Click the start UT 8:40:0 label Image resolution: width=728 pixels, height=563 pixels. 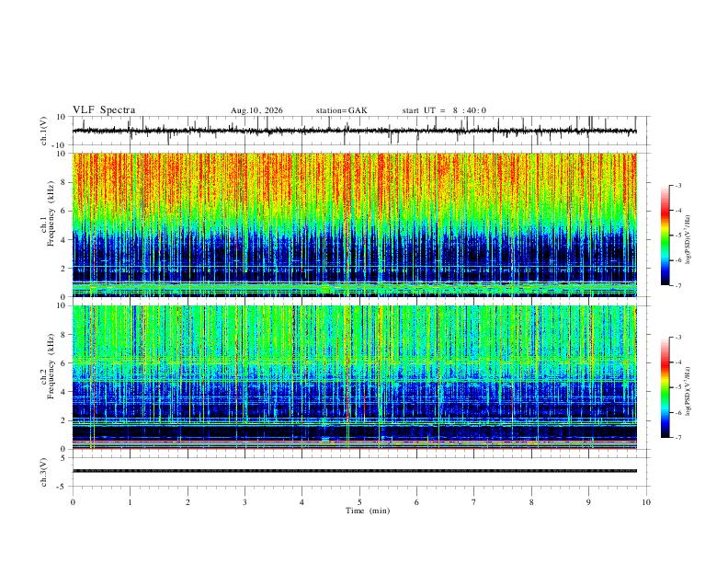pyautogui.click(x=444, y=110)
